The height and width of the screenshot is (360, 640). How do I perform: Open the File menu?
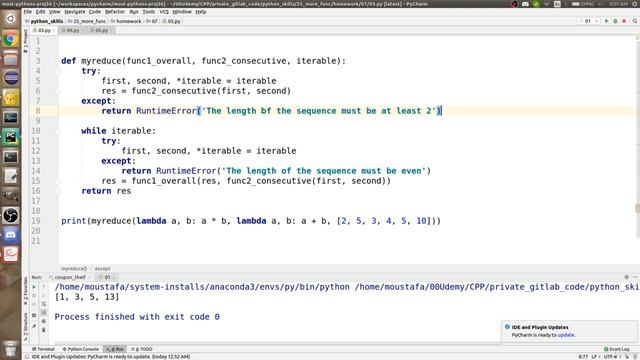[28, 12]
